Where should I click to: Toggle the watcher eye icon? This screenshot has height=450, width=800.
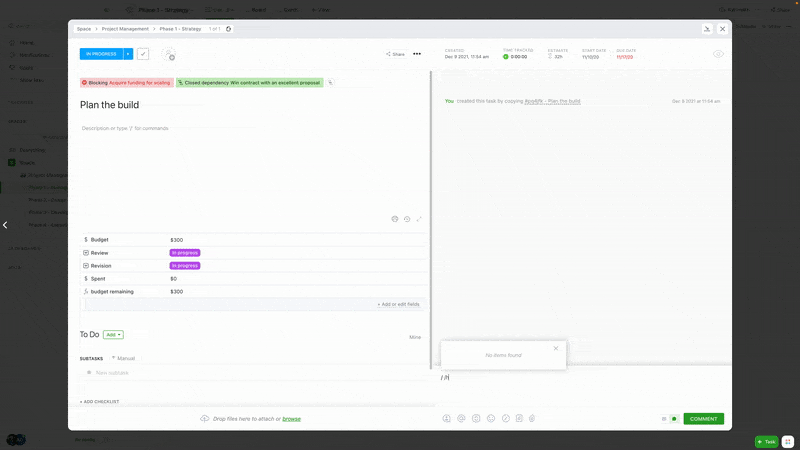click(718, 54)
